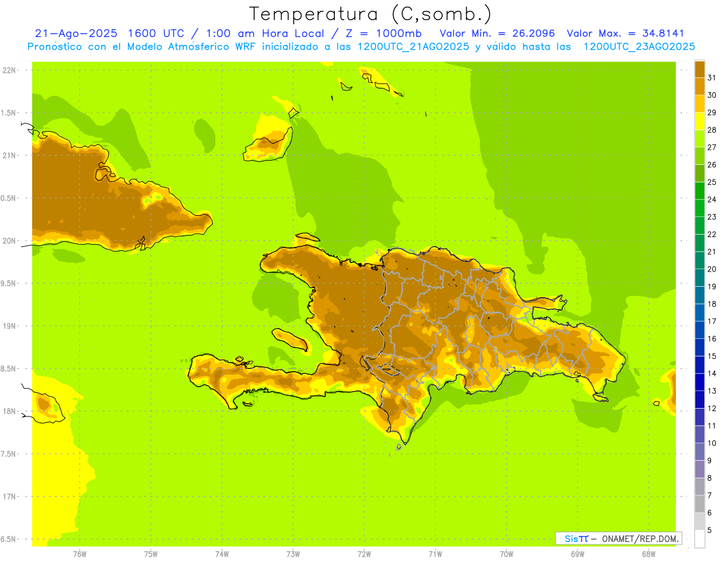Click the colorbar value "30"
Screen dimensions: 728x562
tap(712, 95)
